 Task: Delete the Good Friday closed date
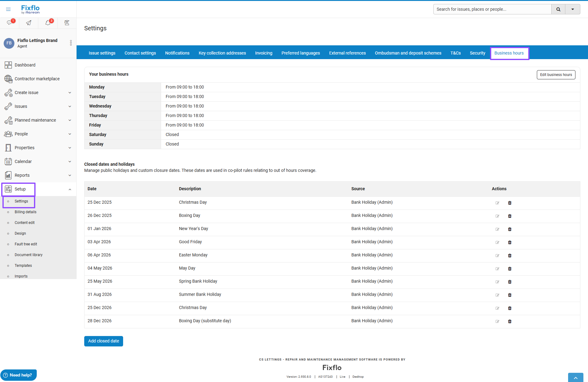(510, 242)
